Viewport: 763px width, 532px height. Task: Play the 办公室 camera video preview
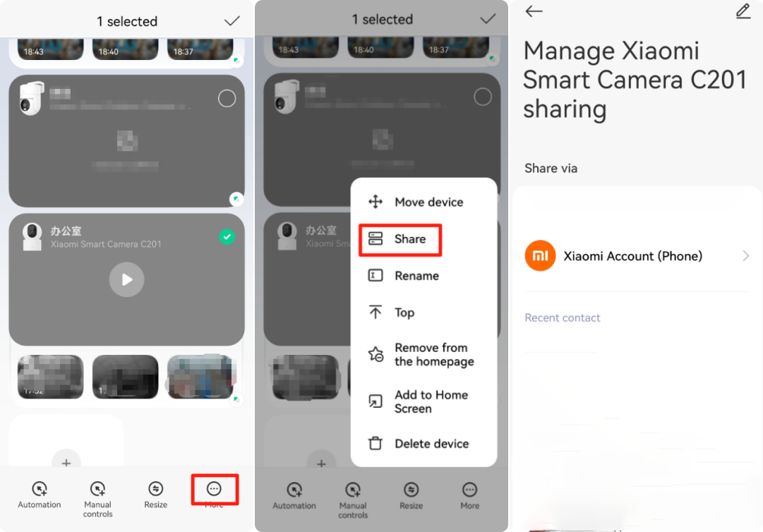click(126, 279)
